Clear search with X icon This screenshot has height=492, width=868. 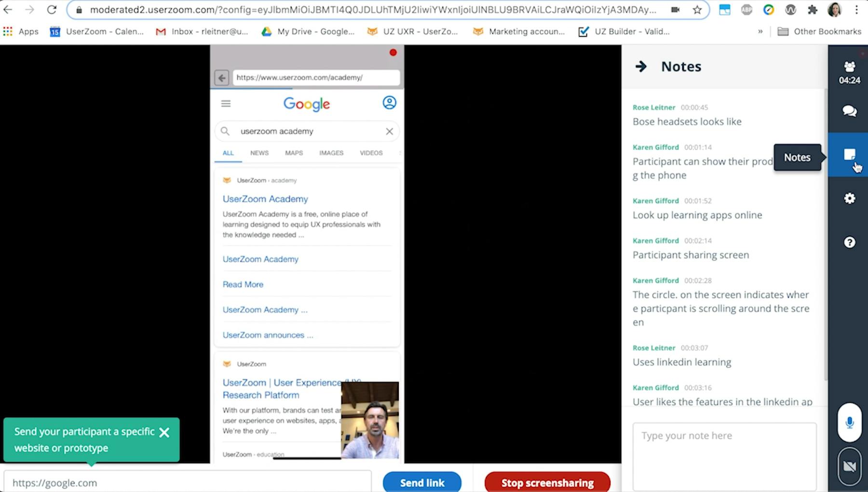coord(390,131)
